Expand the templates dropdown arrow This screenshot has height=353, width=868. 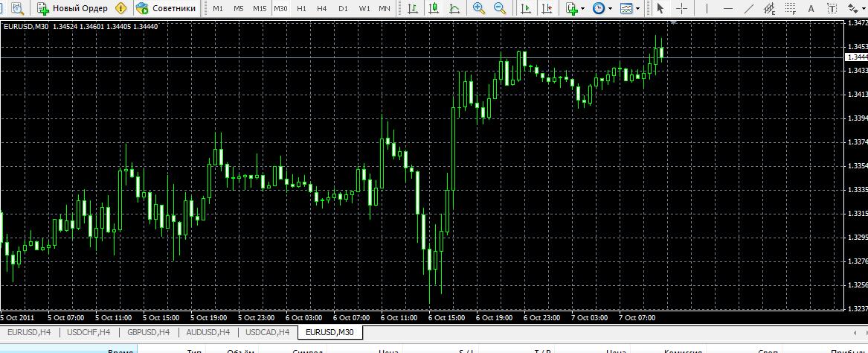pyautogui.click(x=637, y=9)
